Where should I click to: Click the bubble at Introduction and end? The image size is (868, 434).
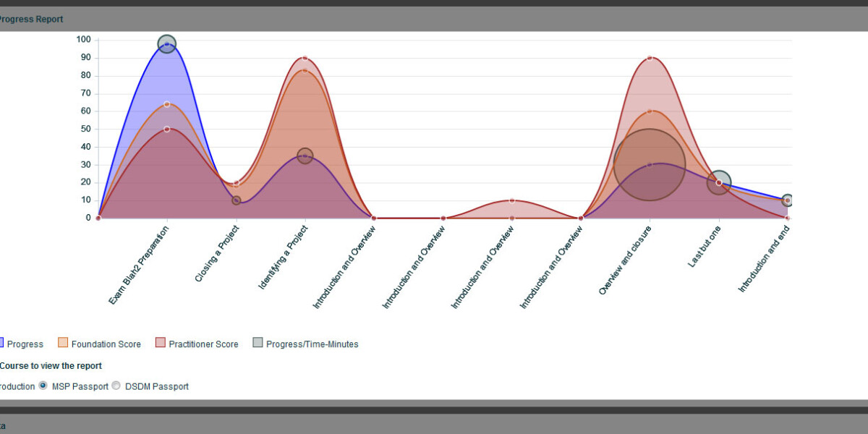pos(788,200)
